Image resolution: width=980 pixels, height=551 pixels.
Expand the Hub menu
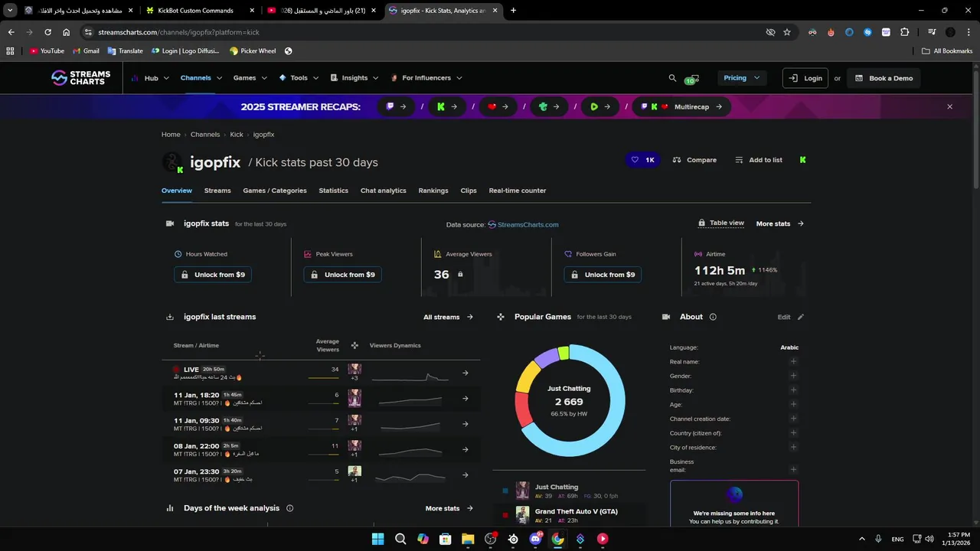click(x=150, y=78)
